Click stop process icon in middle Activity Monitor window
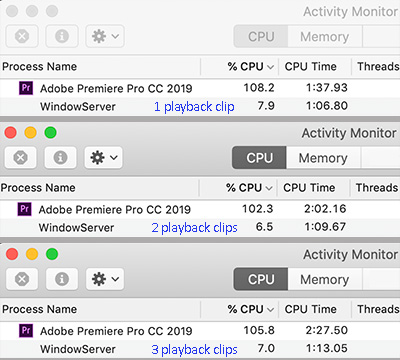The image size is (400, 360). coord(20,157)
